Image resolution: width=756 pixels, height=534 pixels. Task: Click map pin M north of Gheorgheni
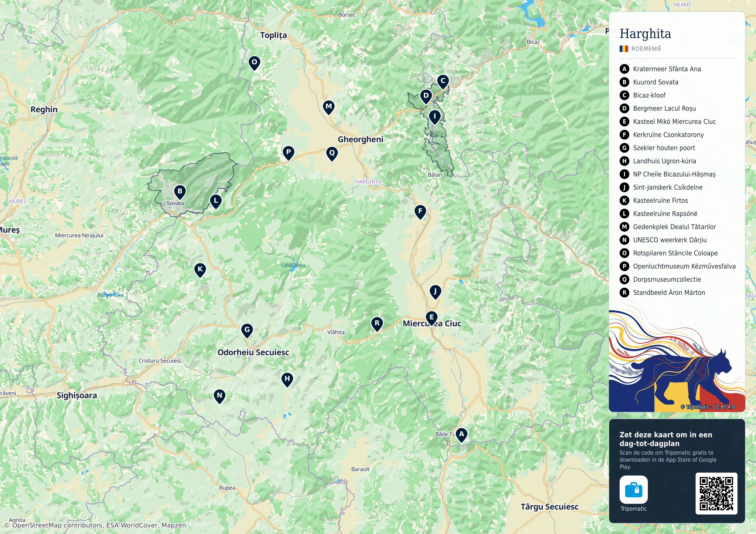pos(329,107)
